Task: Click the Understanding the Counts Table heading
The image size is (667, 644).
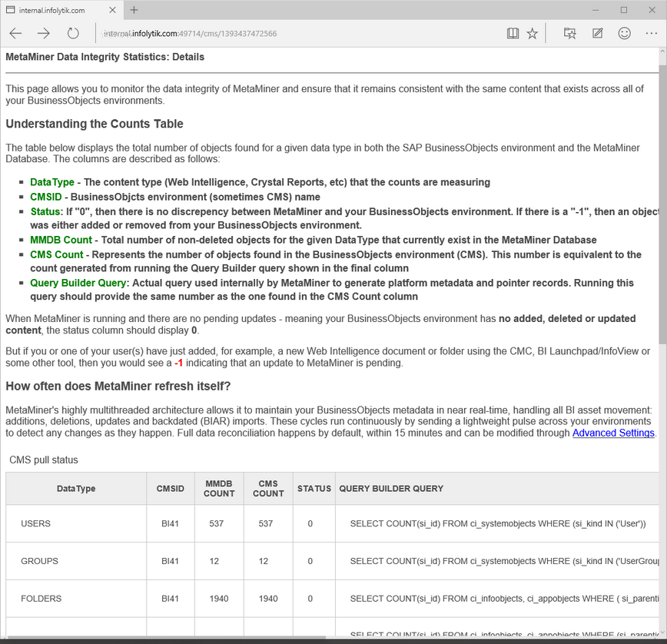Action: (95, 124)
